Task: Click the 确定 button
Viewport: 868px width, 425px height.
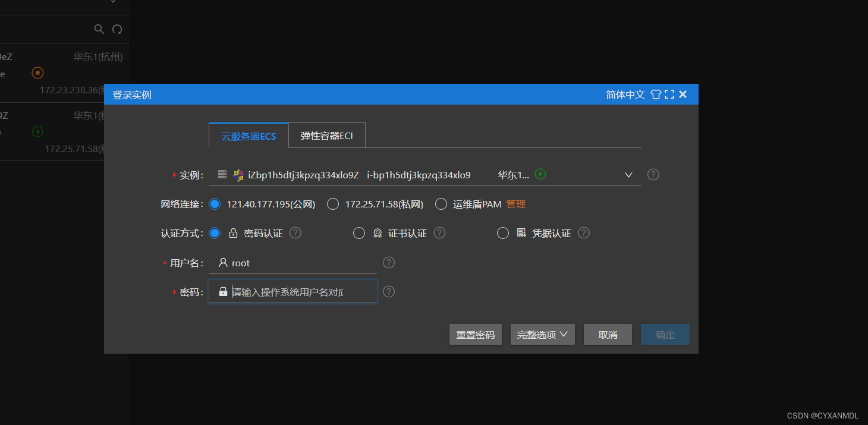Action: coord(665,335)
